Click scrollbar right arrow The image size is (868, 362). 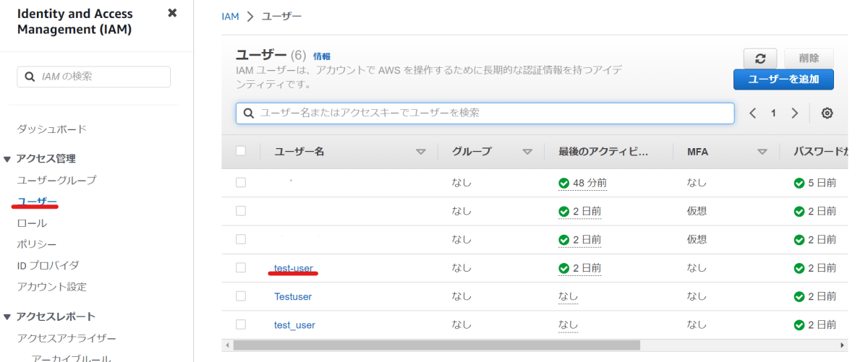[842, 345]
